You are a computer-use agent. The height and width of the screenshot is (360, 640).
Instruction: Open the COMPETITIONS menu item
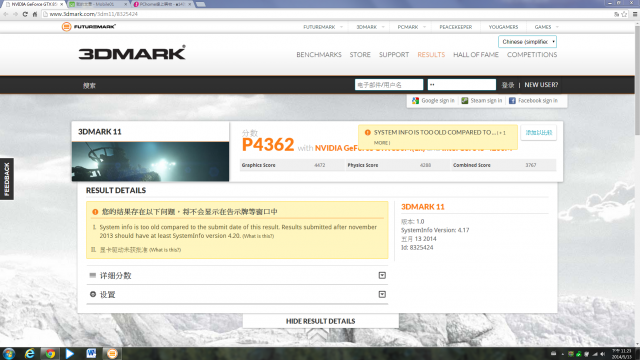[532, 55]
